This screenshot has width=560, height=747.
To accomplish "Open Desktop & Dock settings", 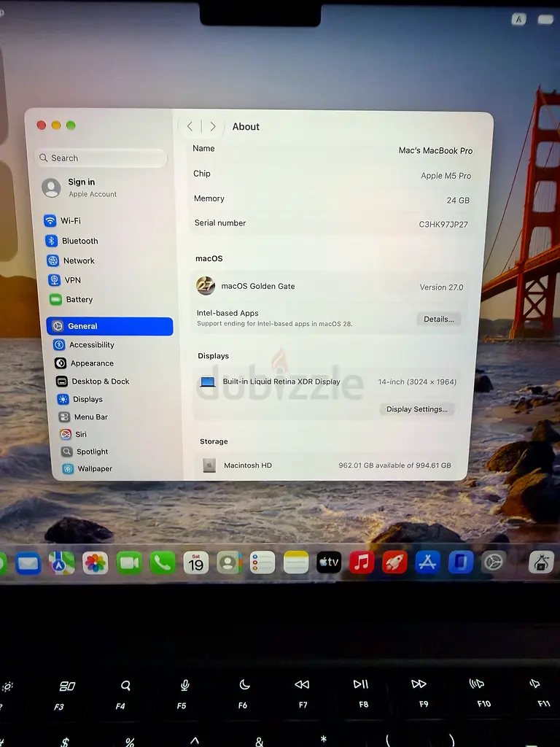I will (x=93, y=381).
